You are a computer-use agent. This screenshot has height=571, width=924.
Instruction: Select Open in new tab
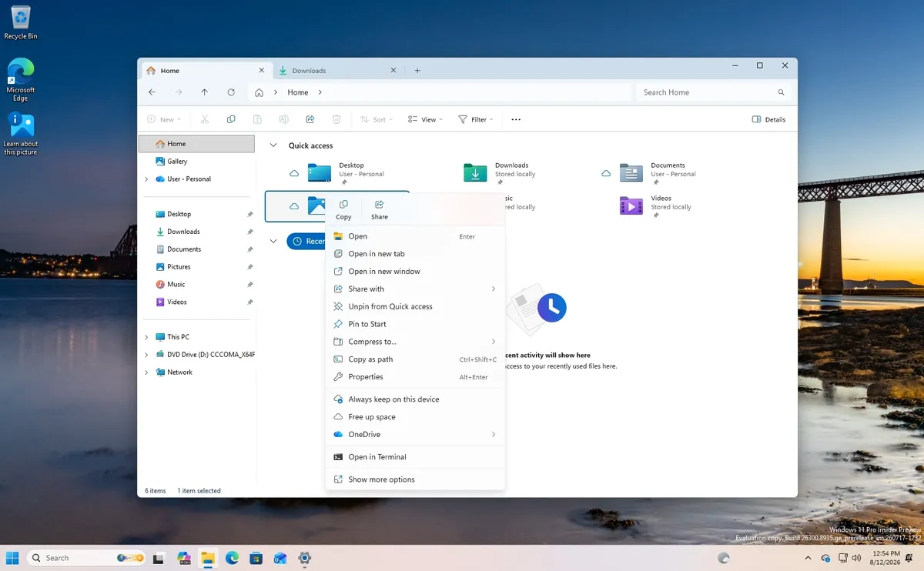coord(416,254)
